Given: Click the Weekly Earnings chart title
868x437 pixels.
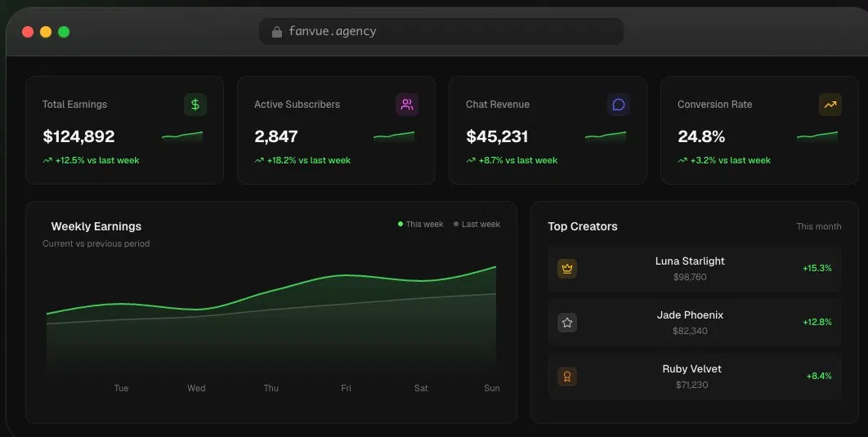Looking at the screenshot, I should tap(96, 226).
